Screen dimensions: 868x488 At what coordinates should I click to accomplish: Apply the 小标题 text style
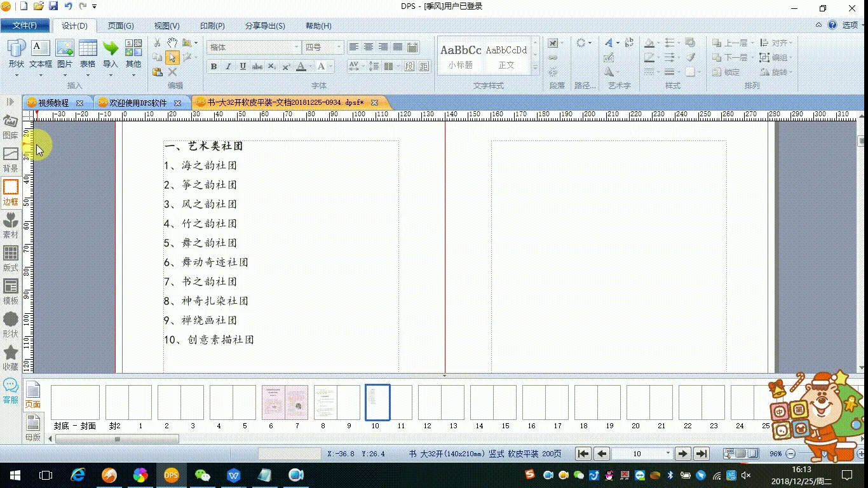tap(461, 56)
